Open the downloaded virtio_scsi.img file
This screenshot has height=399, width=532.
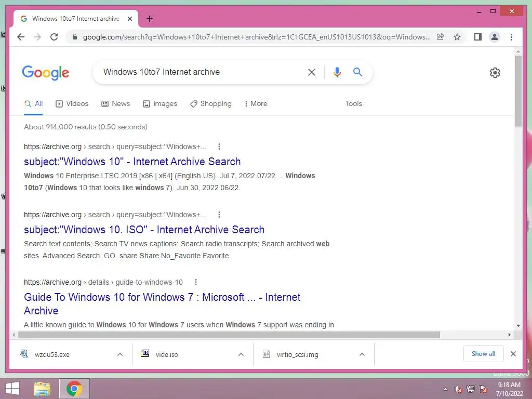point(297,354)
